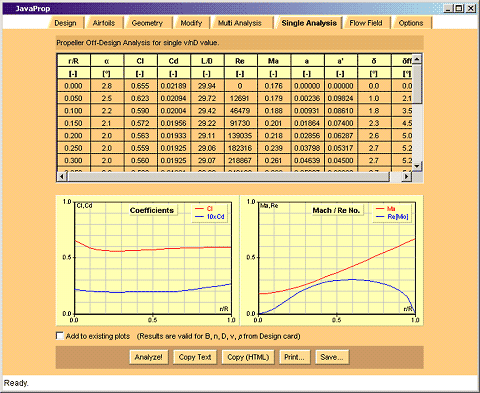Switch to the Flow Field tab

coord(366,23)
